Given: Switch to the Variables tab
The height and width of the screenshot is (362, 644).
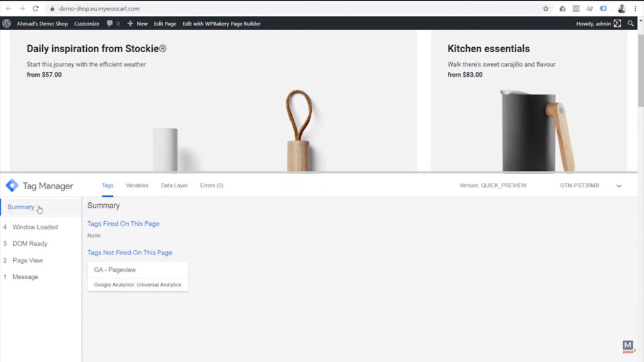Looking at the screenshot, I should click(137, 185).
